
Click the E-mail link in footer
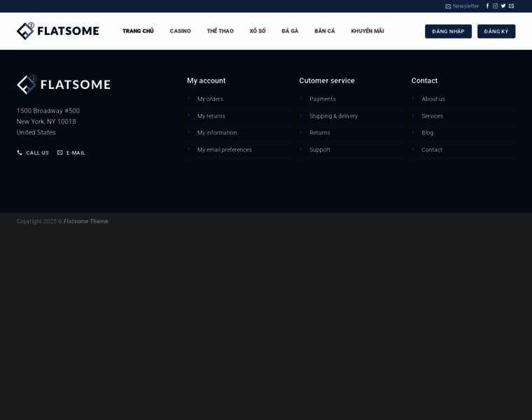[x=71, y=153]
